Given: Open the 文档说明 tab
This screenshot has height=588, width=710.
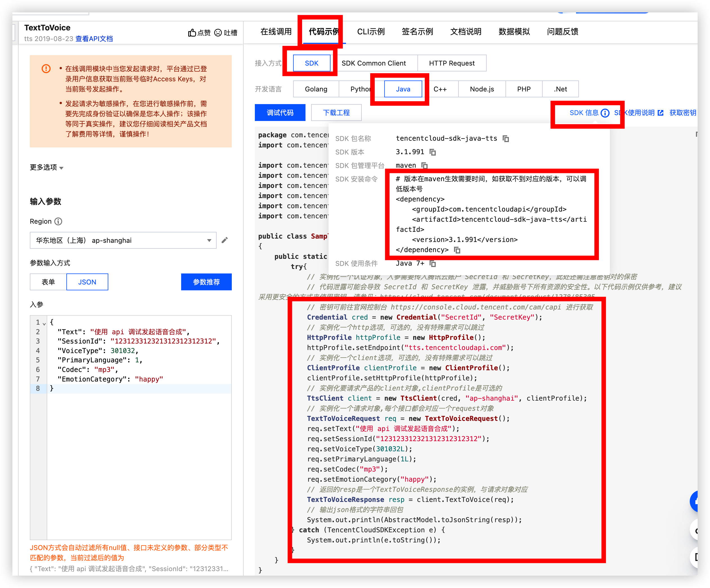Looking at the screenshot, I should coord(466,32).
